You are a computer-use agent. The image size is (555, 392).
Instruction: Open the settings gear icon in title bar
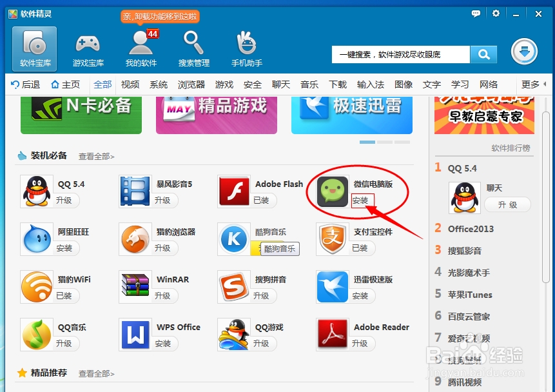point(496,14)
